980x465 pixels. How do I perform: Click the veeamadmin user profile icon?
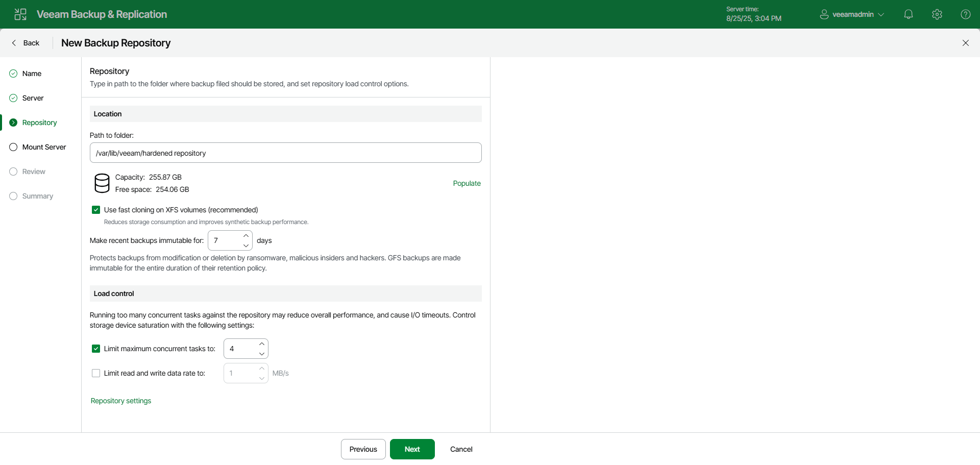(824, 14)
